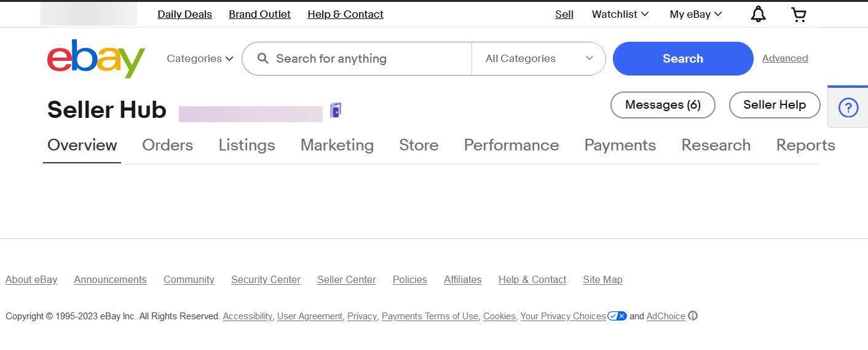Open the Advanced search link

[x=785, y=58]
